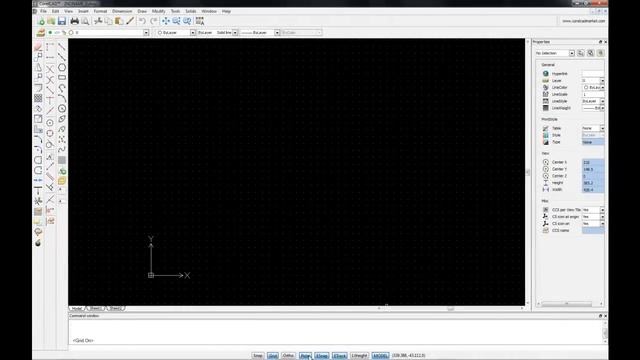Save the drawing with the floppy disk icon

62,21
